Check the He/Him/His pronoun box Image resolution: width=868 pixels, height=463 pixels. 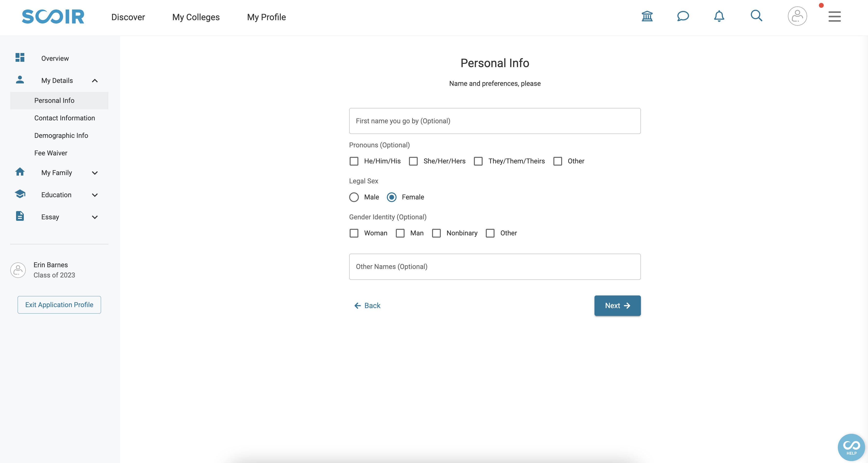point(354,161)
